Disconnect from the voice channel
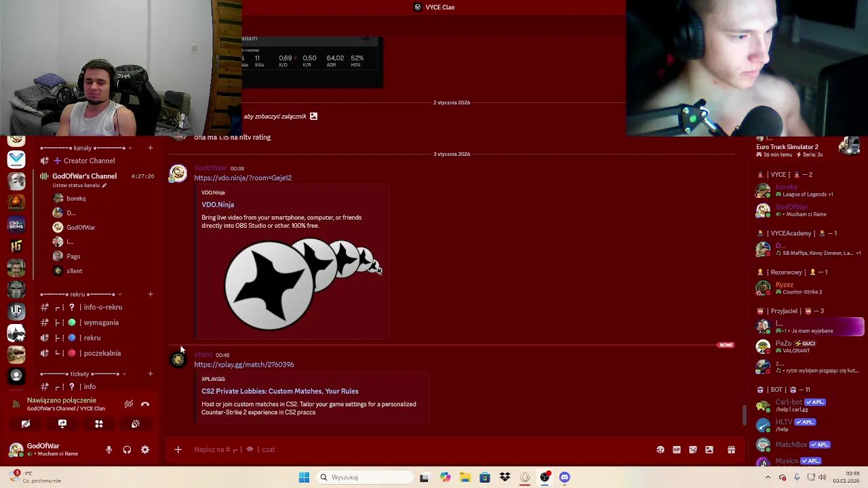The width and height of the screenshot is (868, 488). pyautogui.click(x=145, y=404)
